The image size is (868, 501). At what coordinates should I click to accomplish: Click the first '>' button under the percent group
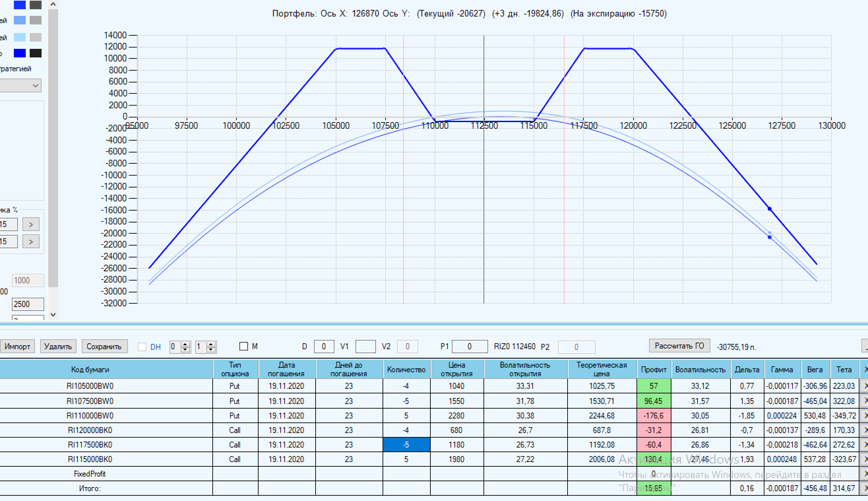31,224
